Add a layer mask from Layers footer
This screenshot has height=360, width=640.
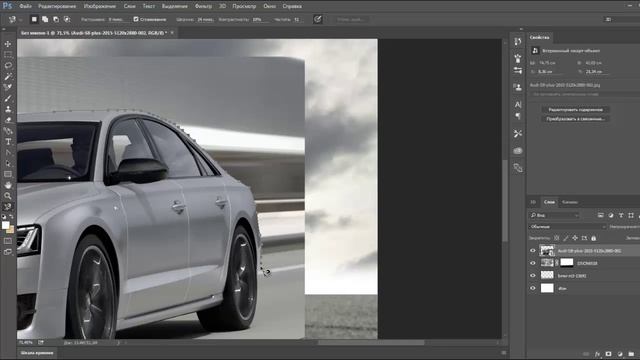coord(609,354)
